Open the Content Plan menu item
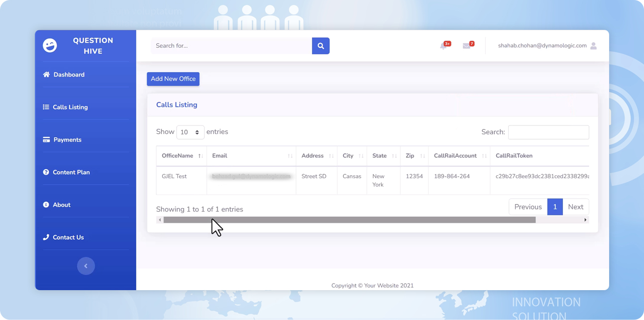This screenshot has height=320, width=644. 71,172
